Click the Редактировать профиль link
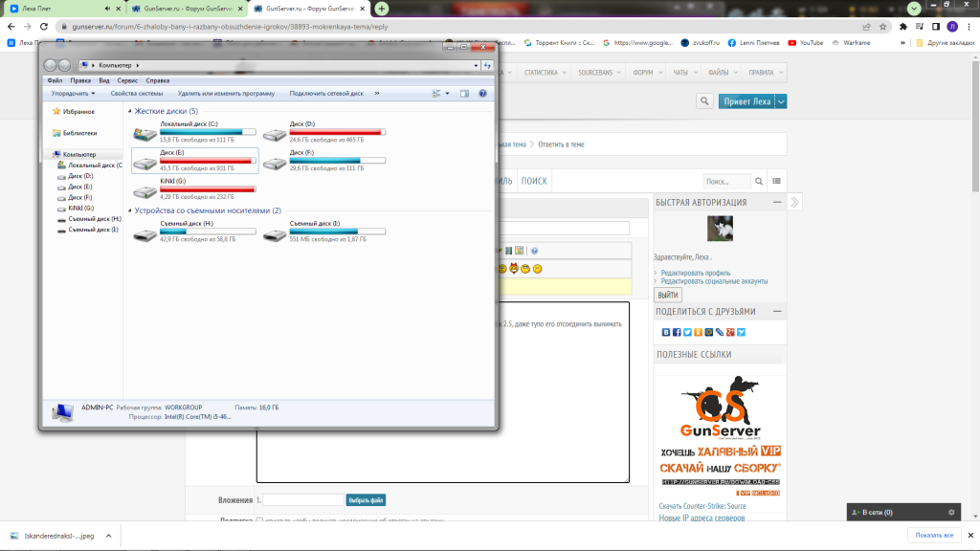 695,273
